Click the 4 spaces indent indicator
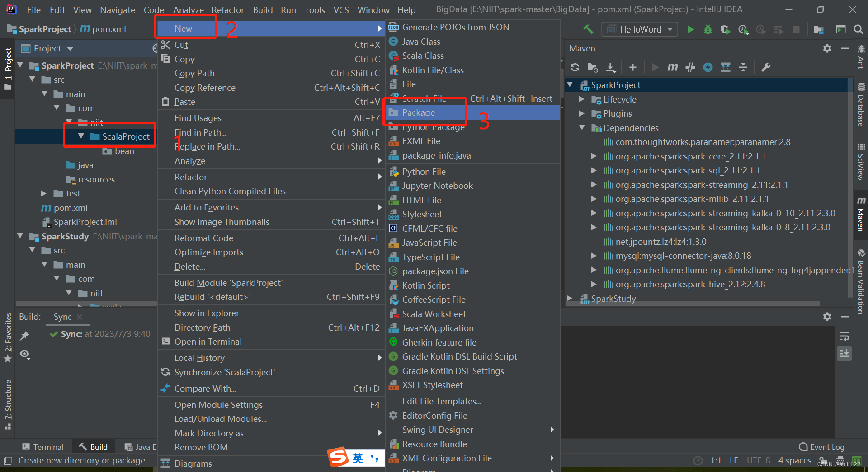868x472 pixels. coord(795,460)
